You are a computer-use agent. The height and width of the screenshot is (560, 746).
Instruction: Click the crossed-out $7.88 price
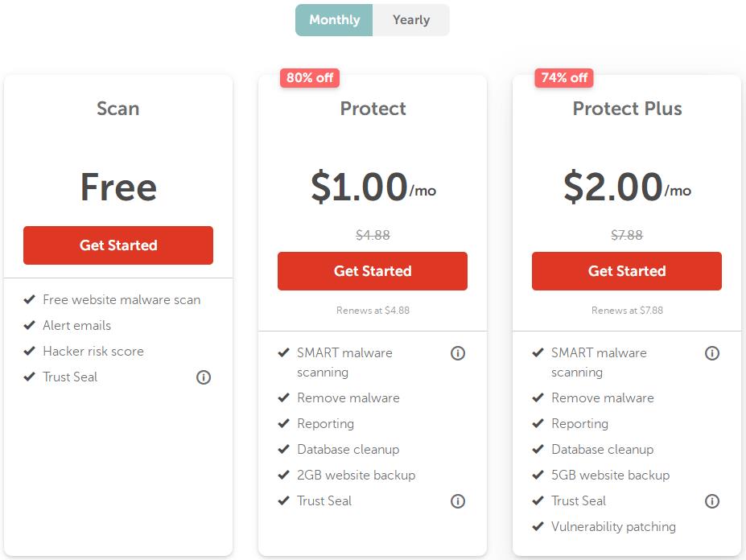click(627, 235)
